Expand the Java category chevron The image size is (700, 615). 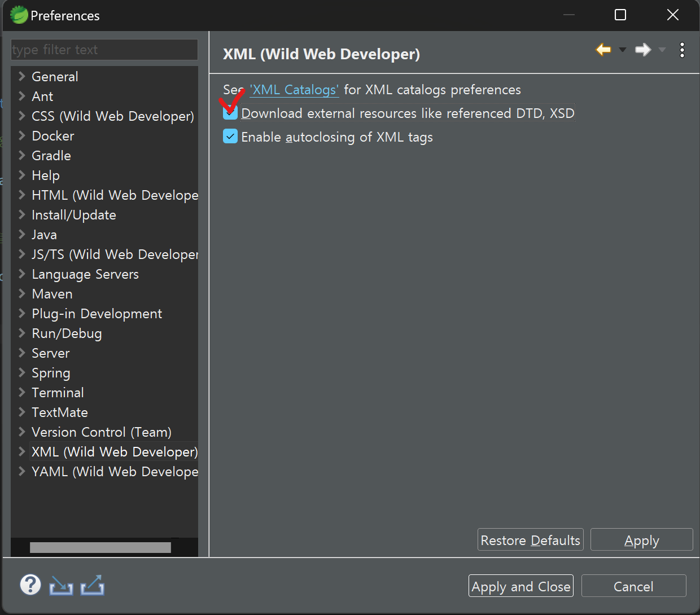click(x=22, y=234)
